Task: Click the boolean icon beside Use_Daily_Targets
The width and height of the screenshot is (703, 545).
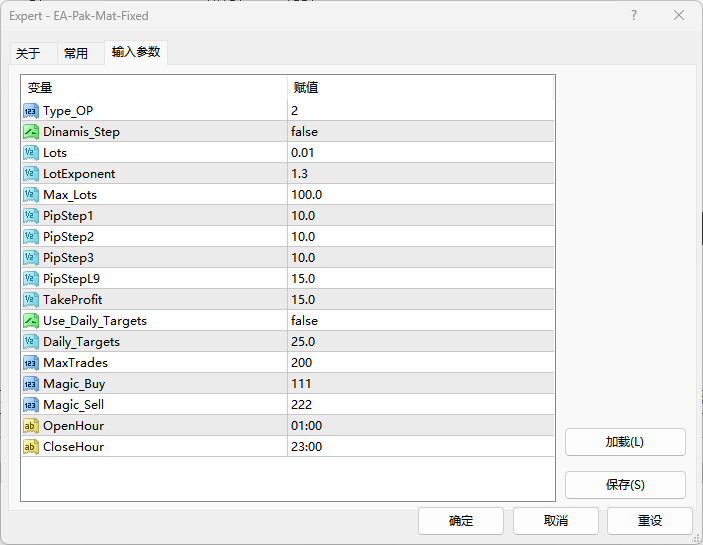Action: [31, 321]
